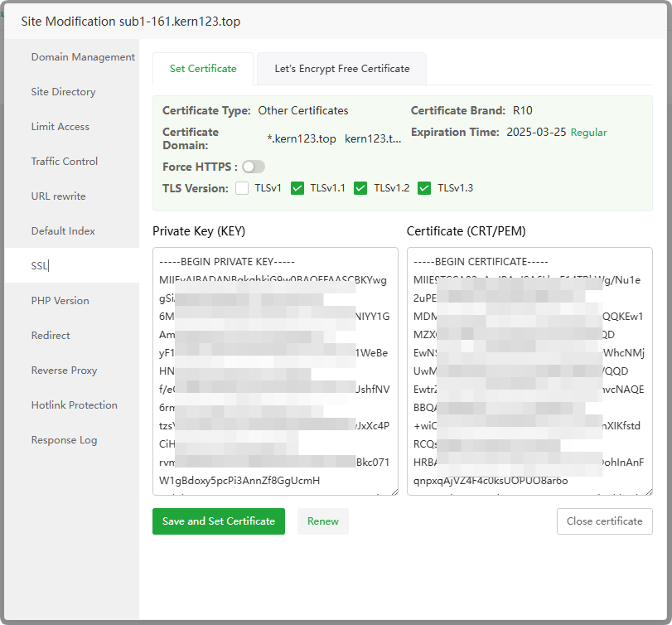
Task: Go to Site Directory settings
Action: [x=63, y=92]
